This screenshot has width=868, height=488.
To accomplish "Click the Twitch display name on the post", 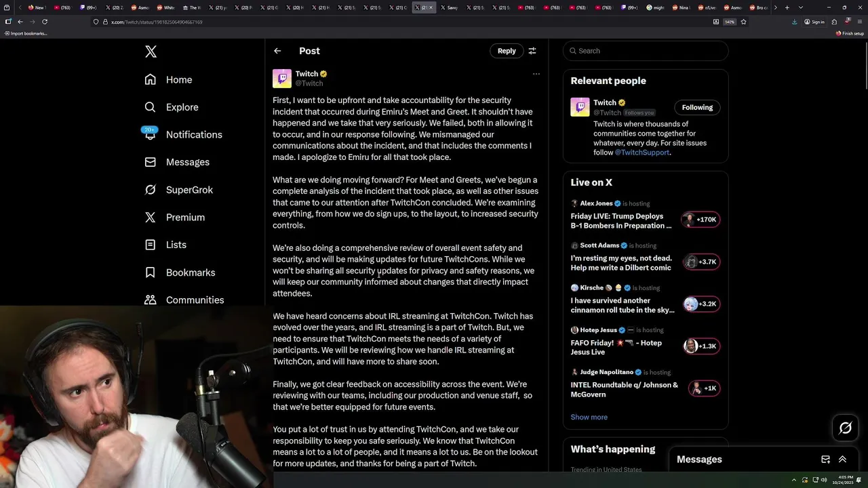I will tap(307, 74).
